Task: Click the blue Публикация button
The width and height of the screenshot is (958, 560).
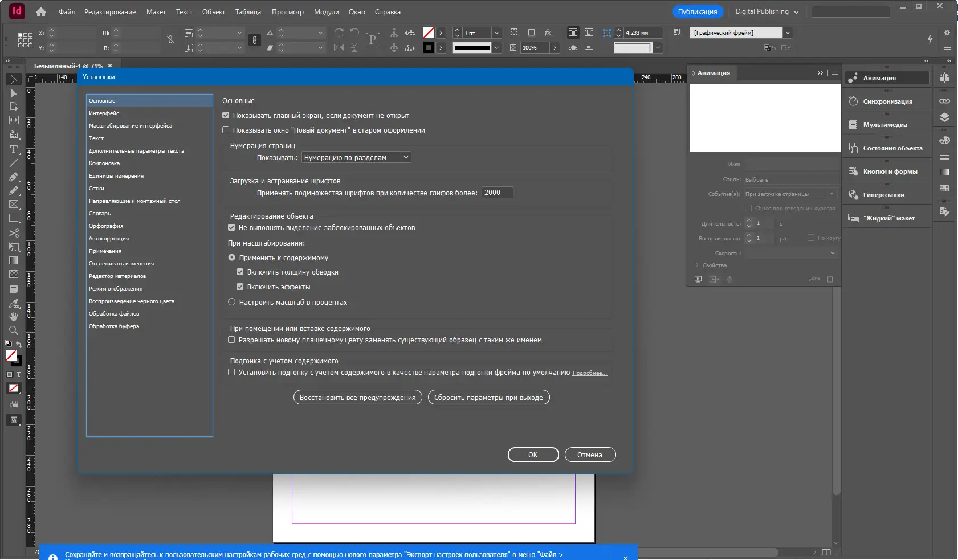Action: click(x=698, y=11)
